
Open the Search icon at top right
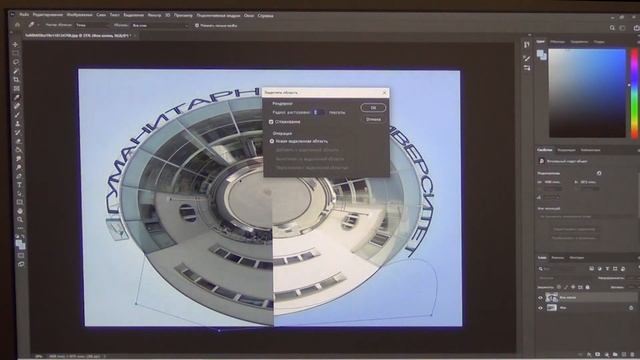click(x=612, y=28)
